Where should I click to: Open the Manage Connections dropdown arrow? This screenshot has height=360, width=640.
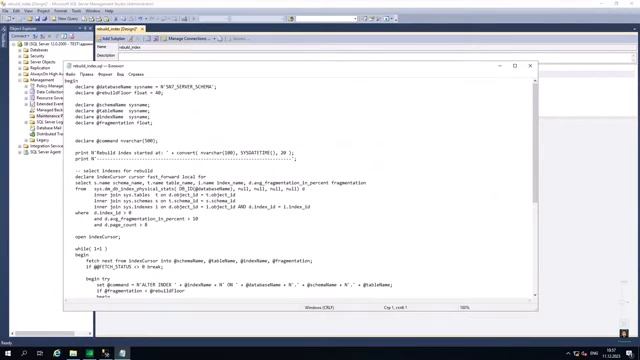pos(214,38)
